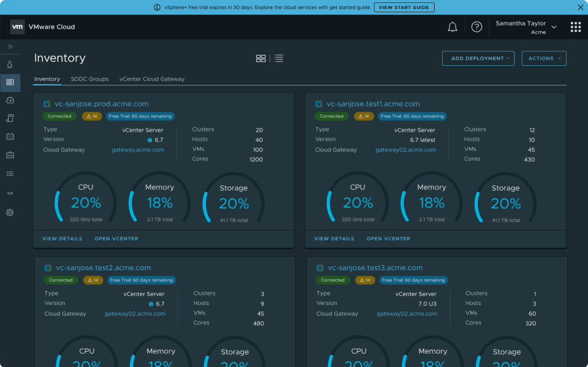Image resolution: width=588 pixels, height=367 pixels.
Task: Click vCenter icon beside vc-sanjose.prod.acme.com
Action: 47,104
